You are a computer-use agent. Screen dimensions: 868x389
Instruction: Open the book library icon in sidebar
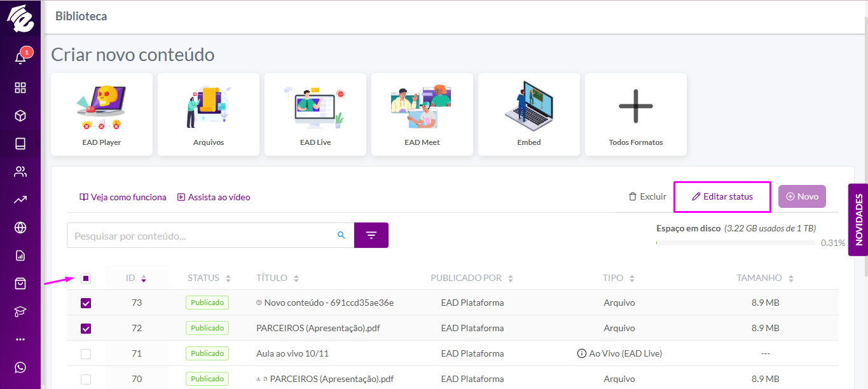[x=20, y=144]
